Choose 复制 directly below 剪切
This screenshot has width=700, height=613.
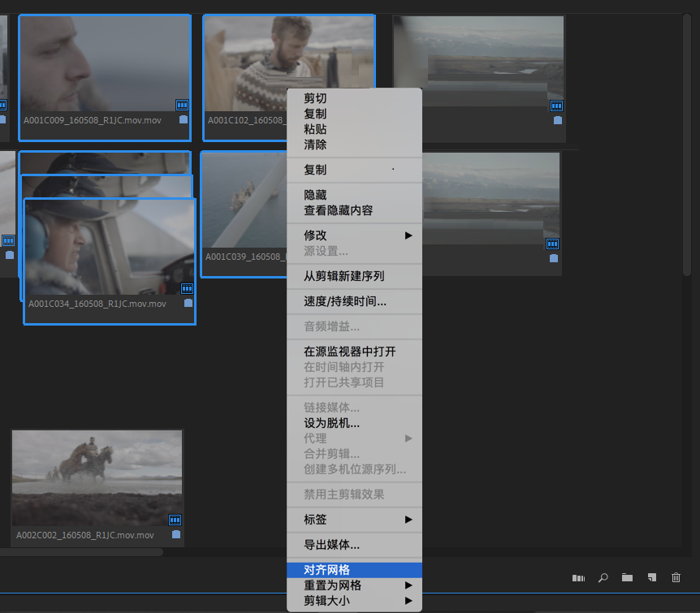354,114
